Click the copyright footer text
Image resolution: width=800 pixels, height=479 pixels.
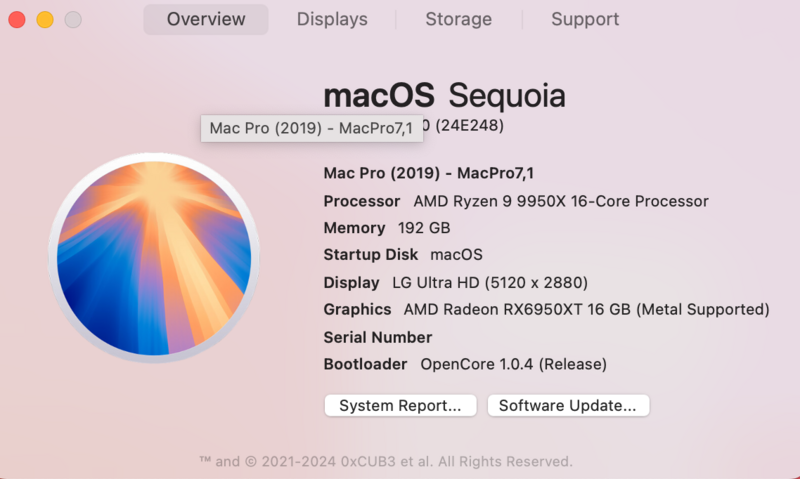386,461
